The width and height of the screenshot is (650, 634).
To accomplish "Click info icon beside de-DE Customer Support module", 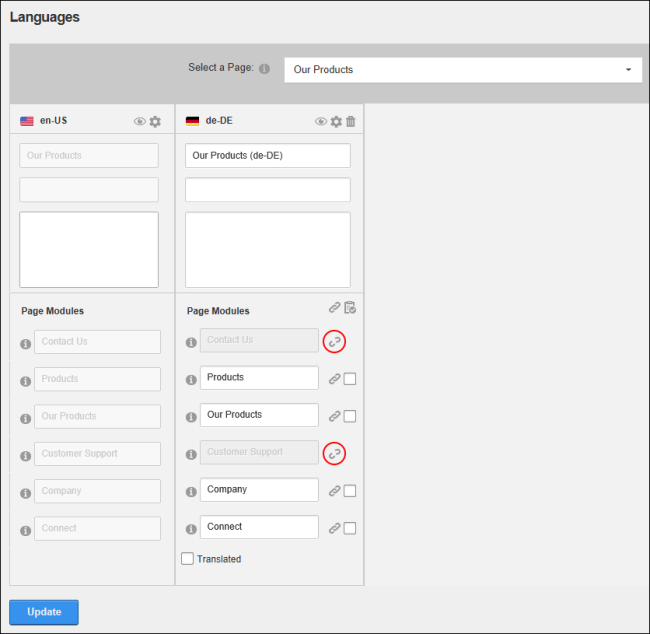I will pyautogui.click(x=191, y=454).
